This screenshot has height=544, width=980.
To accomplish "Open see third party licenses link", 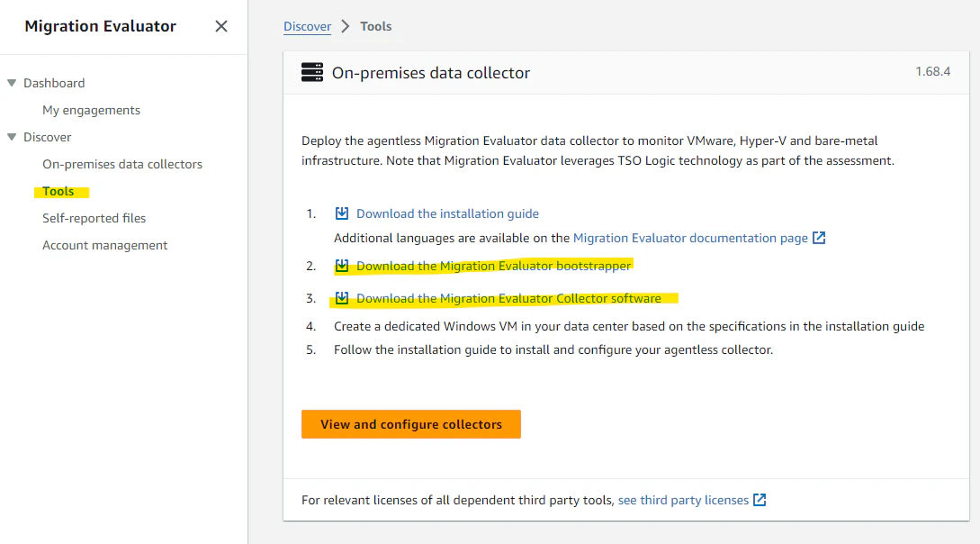I will pos(683,500).
